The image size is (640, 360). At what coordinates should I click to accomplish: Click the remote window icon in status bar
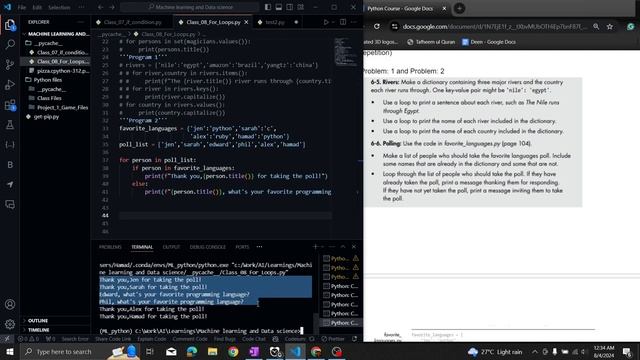[7, 339]
